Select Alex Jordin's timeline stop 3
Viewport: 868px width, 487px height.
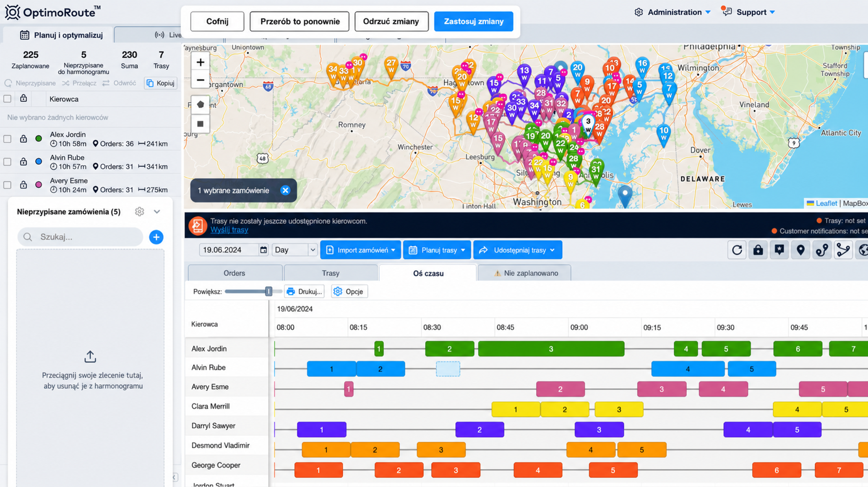pyautogui.click(x=551, y=349)
